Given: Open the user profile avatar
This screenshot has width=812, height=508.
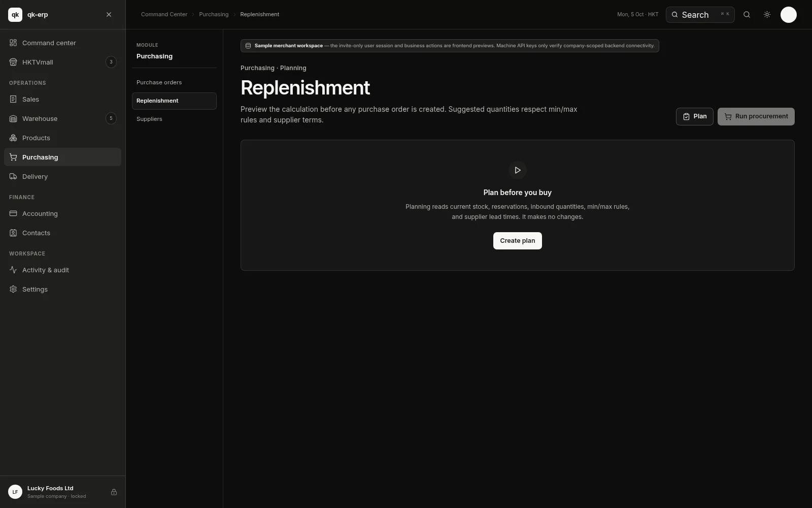Looking at the screenshot, I should 788,15.
